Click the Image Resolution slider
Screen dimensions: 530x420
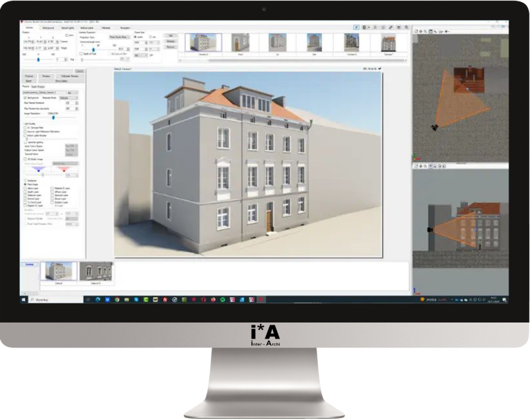point(53,117)
